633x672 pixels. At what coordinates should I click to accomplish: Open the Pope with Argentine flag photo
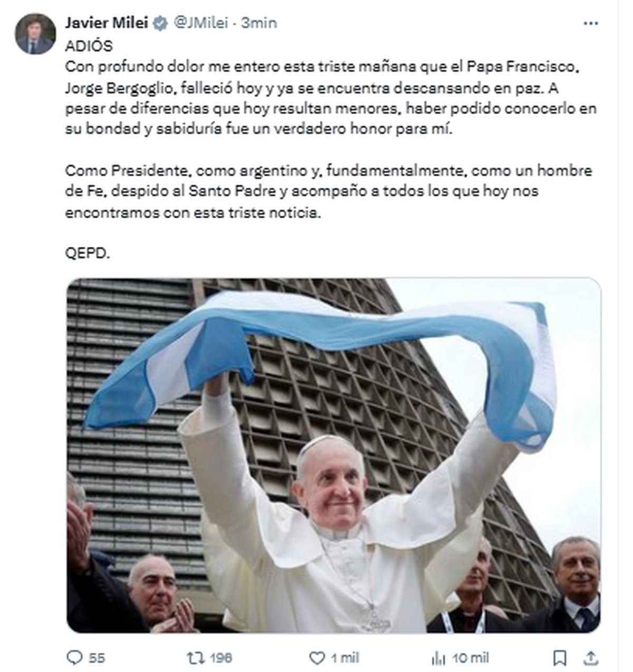click(x=333, y=455)
